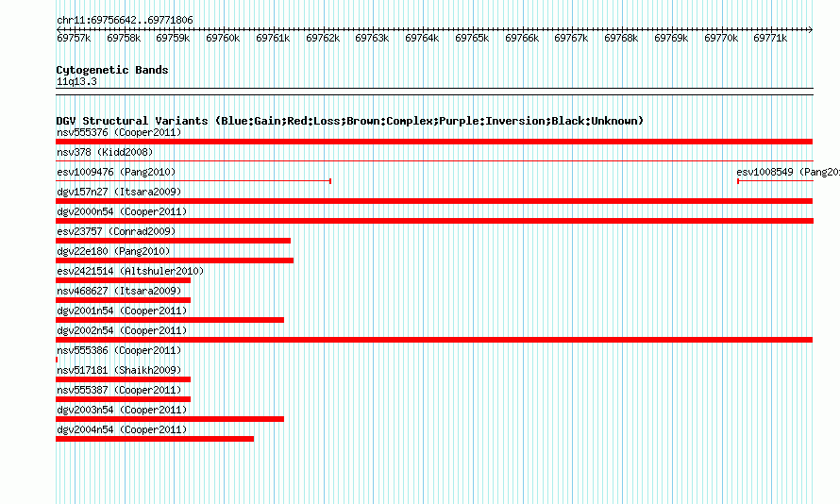Viewport: 840px width, 504px height.
Task: Select the esv1009476 thin red line
Action: [x=193, y=181]
